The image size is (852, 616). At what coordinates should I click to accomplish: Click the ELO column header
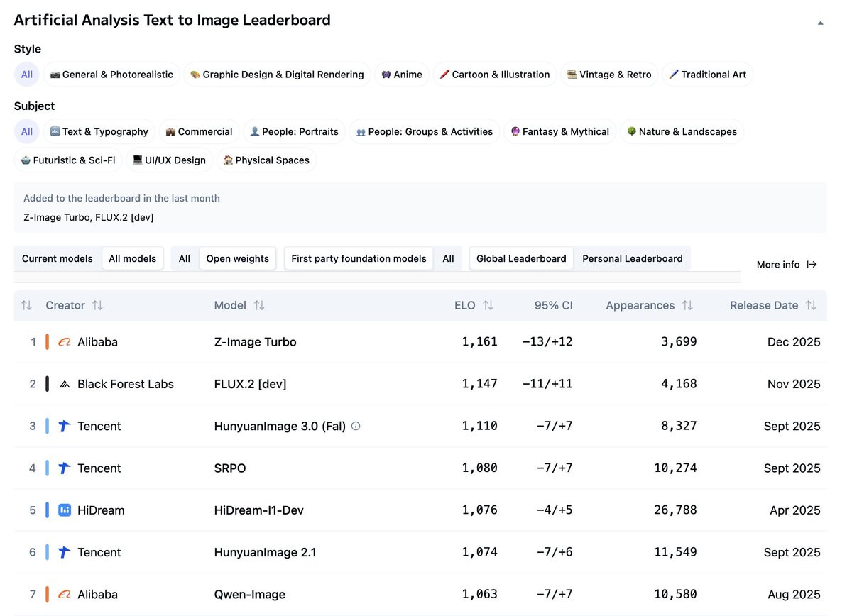(465, 305)
